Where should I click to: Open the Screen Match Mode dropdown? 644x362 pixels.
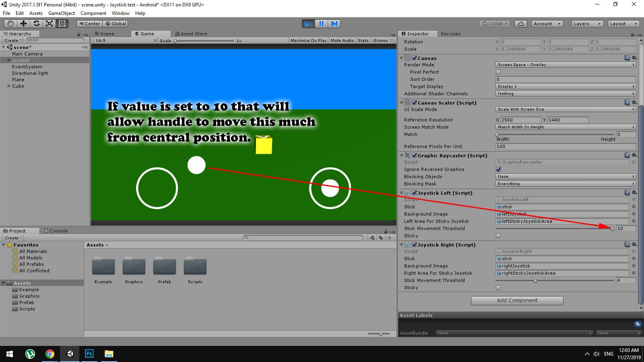[566, 127]
